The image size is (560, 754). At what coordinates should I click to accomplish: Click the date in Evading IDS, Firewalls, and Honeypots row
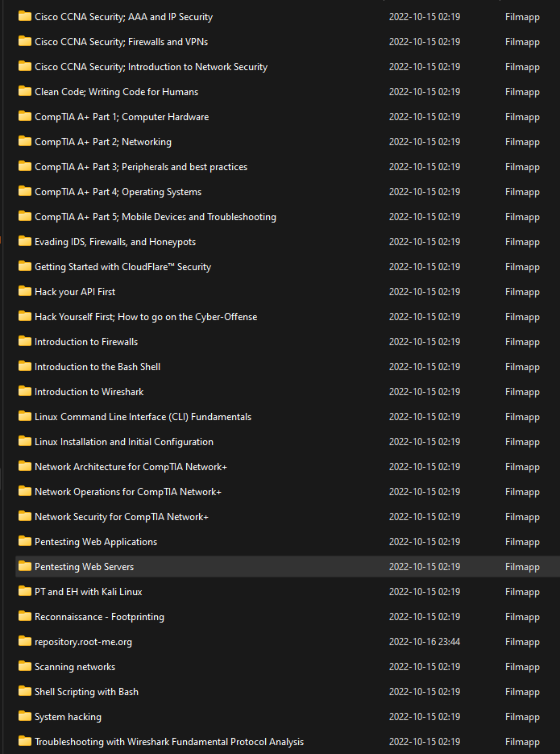(425, 242)
